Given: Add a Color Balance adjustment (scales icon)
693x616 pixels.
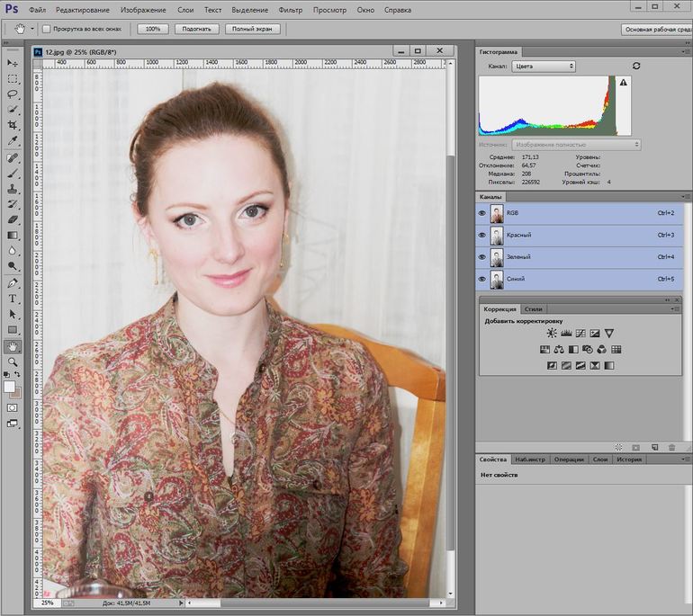Looking at the screenshot, I should click(559, 350).
